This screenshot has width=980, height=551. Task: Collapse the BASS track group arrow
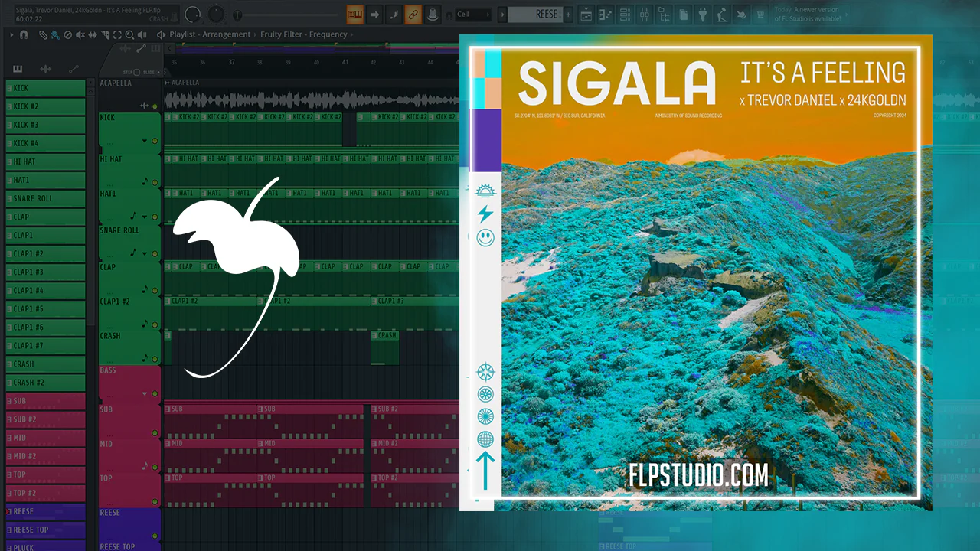[144, 394]
